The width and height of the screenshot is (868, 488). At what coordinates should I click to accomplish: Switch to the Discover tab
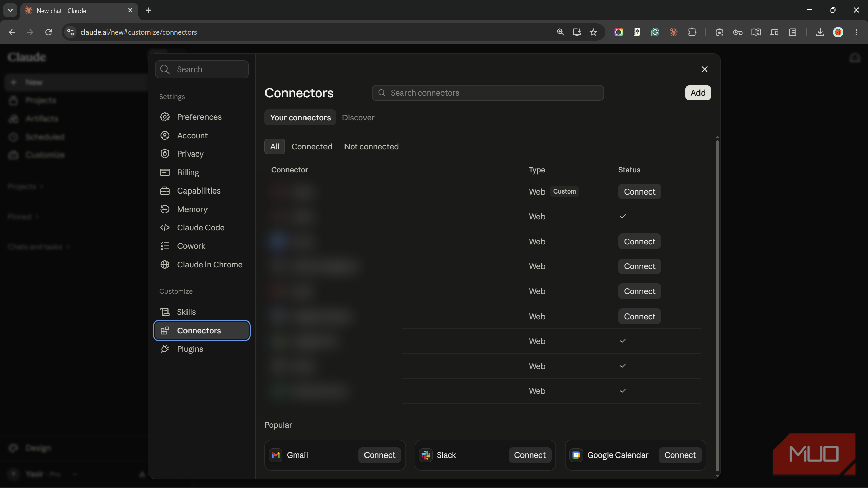358,118
